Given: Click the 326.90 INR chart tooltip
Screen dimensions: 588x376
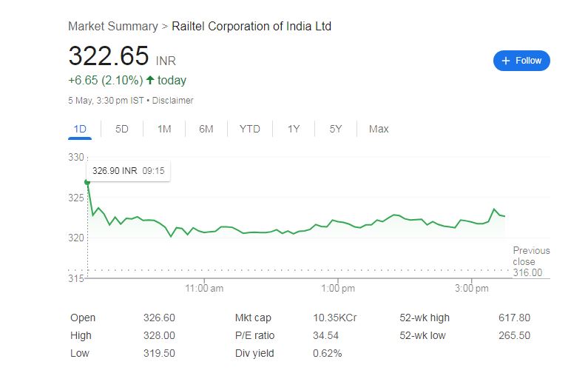Looking at the screenshot, I should click(127, 170).
